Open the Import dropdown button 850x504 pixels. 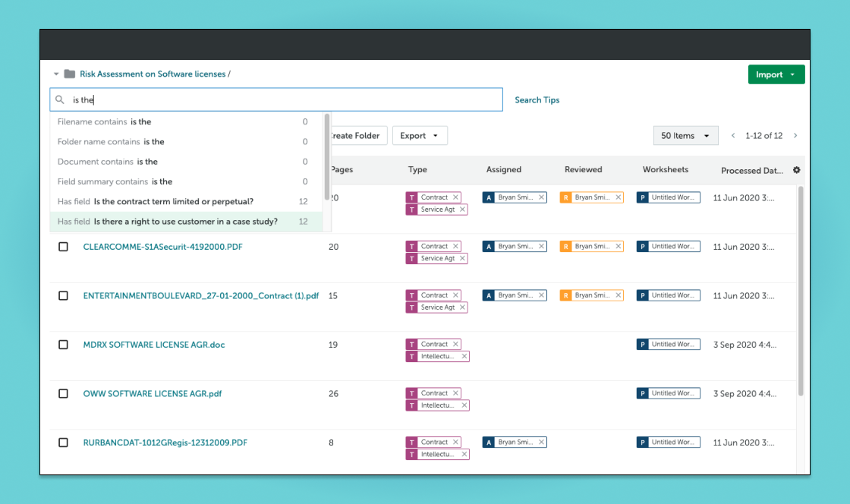click(776, 74)
